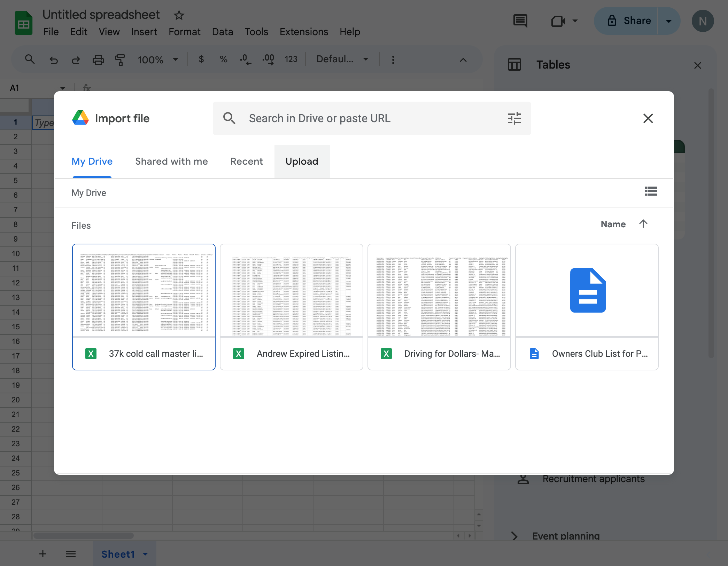
Task: Collapse the toolbar with chevron up
Action: point(463,60)
